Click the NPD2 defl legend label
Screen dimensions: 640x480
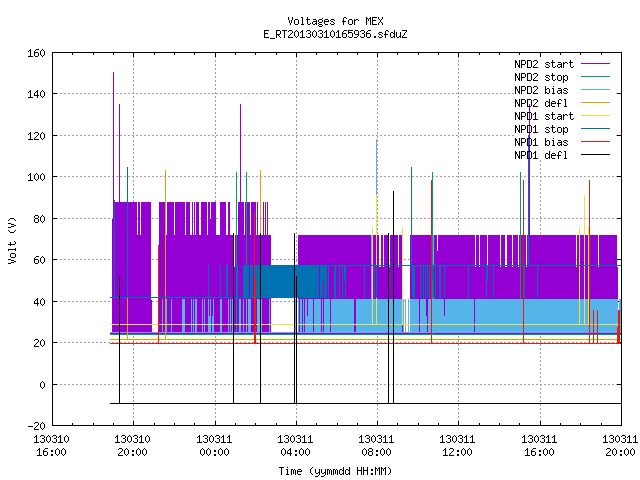point(541,103)
